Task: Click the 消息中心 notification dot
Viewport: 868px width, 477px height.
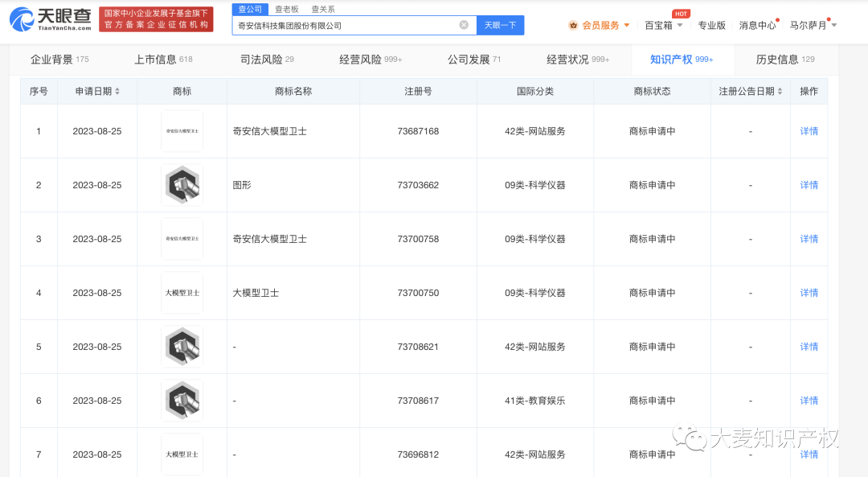Action: 777,20
